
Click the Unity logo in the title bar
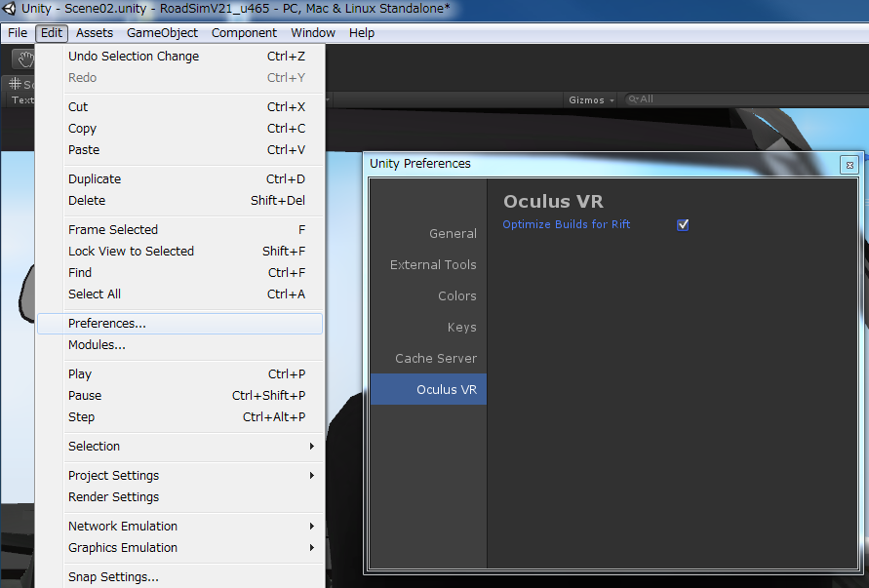pyautogui.click(x=9, y=10)
